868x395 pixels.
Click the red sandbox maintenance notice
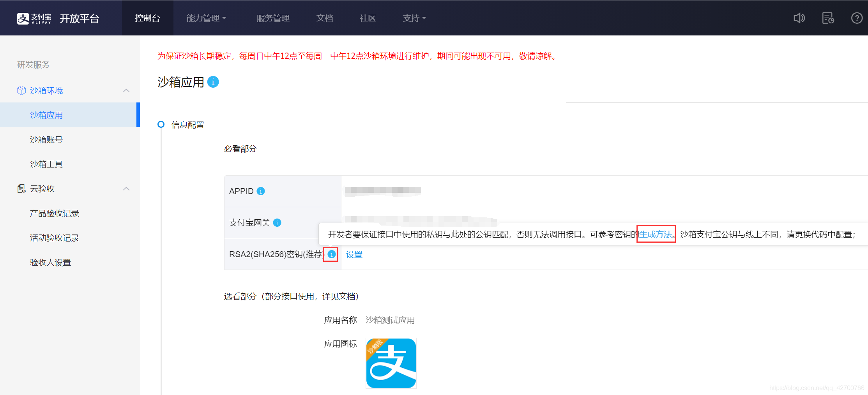point(358,56)
